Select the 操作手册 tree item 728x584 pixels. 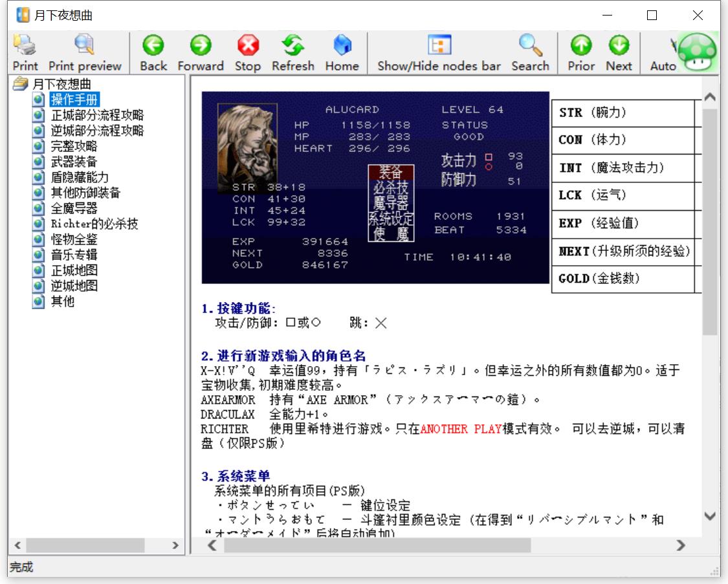click(74, 99)
